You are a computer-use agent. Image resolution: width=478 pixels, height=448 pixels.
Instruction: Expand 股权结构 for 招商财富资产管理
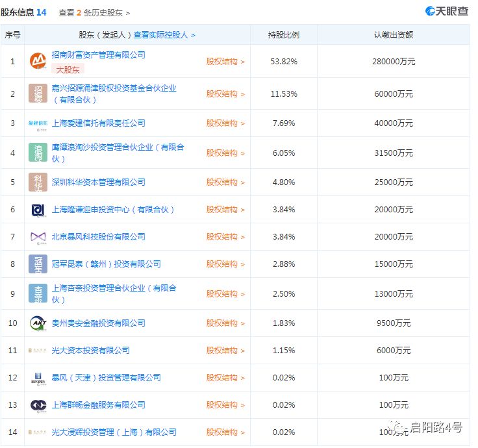pyautogui.click(x=225, y=62)
